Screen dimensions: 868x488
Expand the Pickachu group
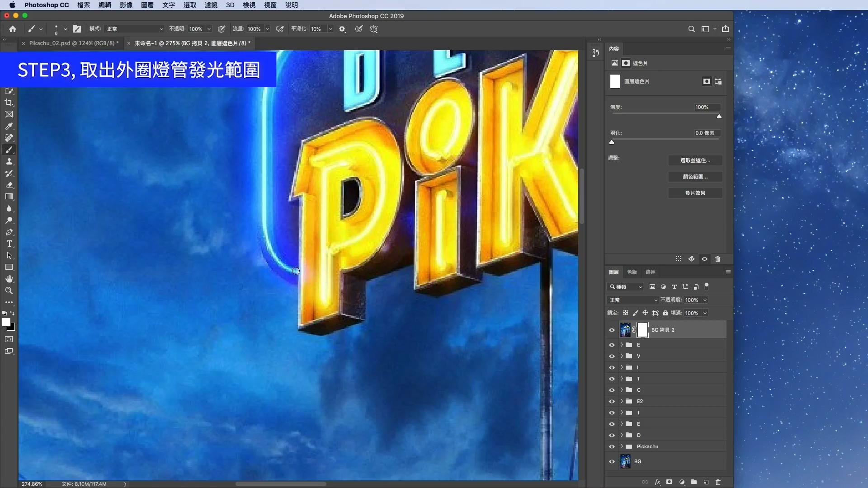[x=622, y=446]
